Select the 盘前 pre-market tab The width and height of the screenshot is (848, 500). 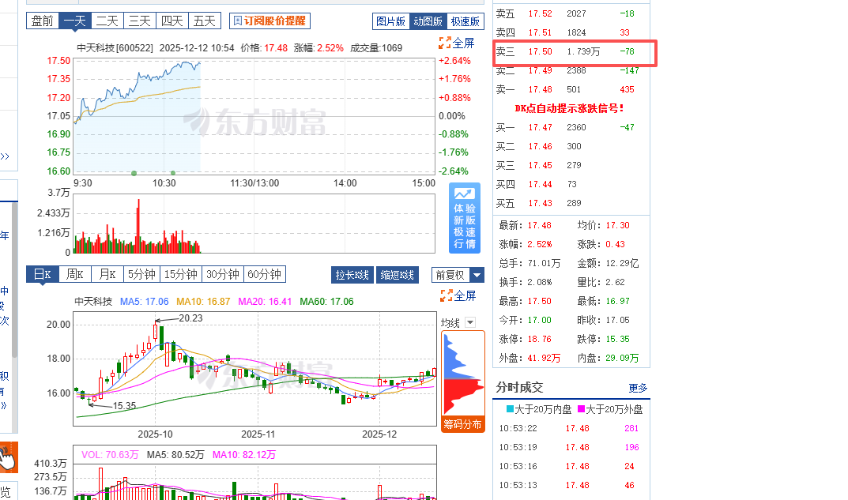tap(42, 21)
